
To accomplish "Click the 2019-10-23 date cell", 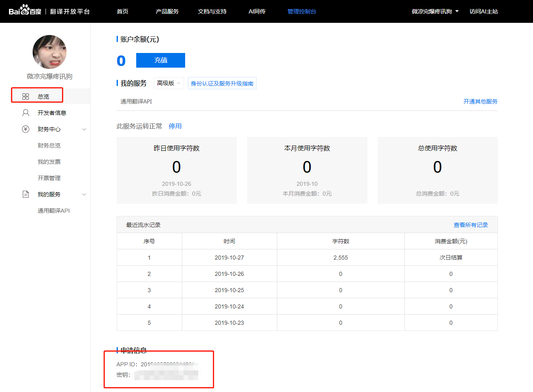I will (x=229, y=323).
